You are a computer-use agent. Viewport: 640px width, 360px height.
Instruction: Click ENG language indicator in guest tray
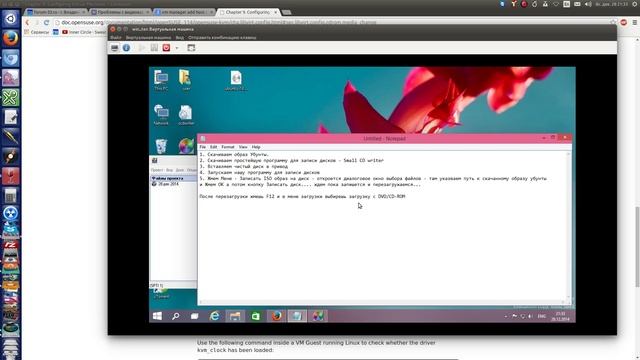[542, 316]
